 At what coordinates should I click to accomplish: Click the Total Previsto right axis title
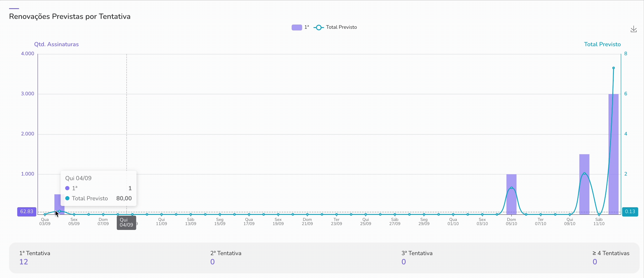tap(602, 44)
